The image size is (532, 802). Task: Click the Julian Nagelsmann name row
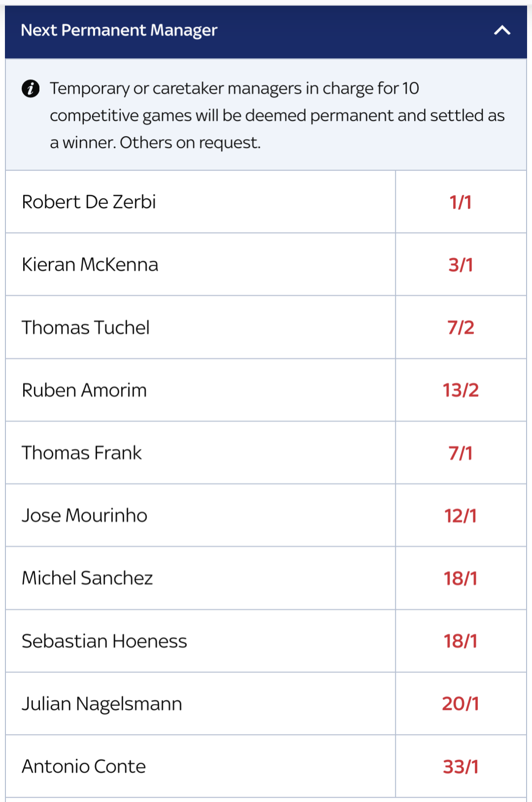[200, 704]
